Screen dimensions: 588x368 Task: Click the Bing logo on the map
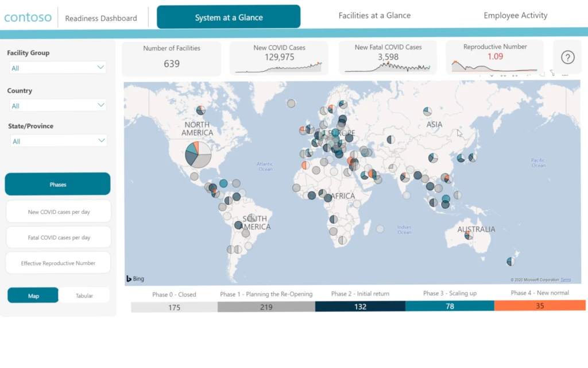point(136,279)
